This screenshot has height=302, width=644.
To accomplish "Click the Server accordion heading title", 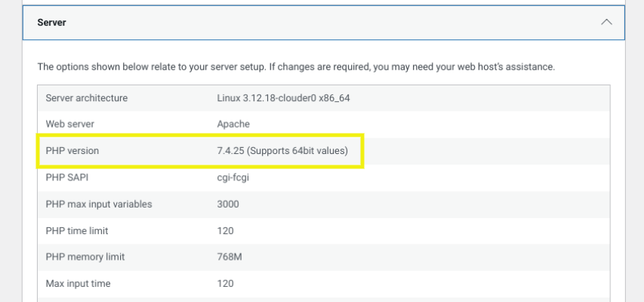I will [x=52, y=23].
